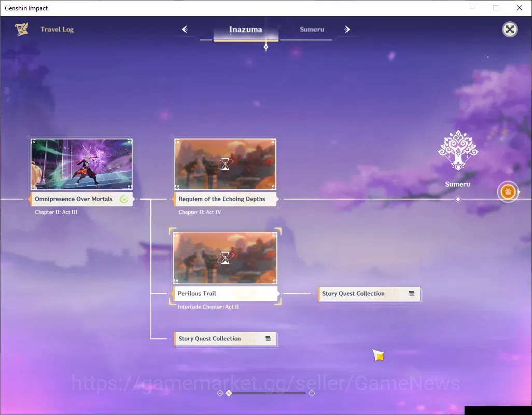Click the Travel Log scroll icon
This screenshot has width=532, height=415.
(22, 29)
